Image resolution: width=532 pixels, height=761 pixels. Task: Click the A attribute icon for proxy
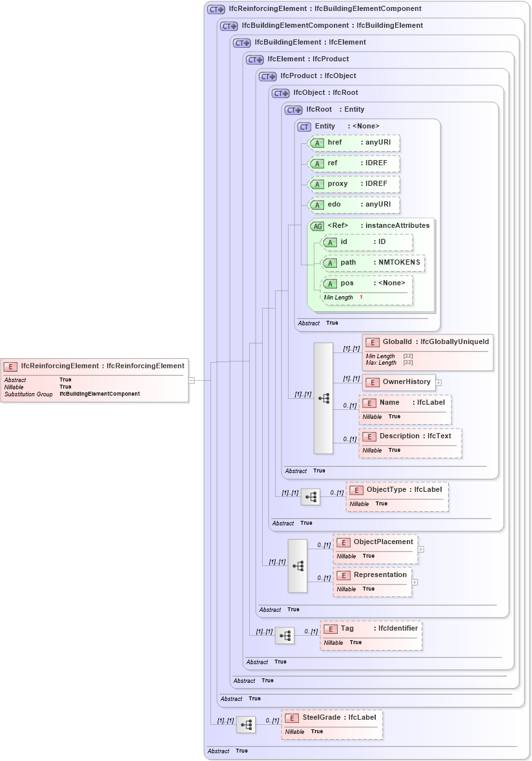coord(317,184)
